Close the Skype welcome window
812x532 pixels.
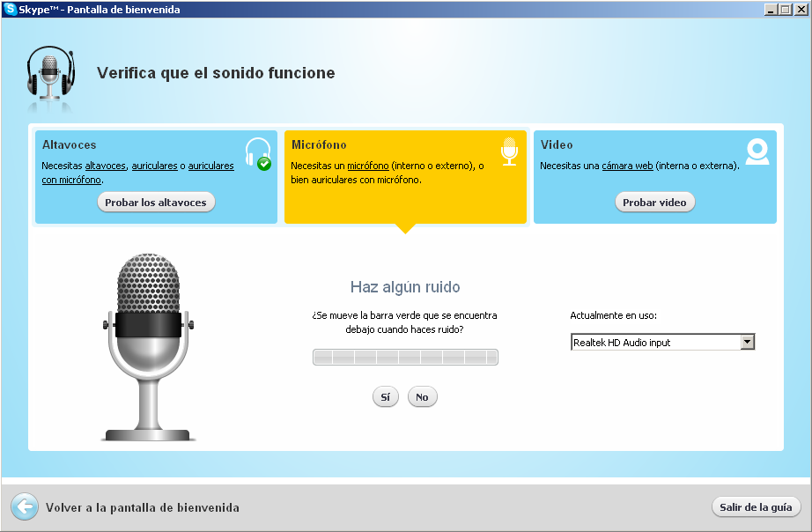(x=801, y=10)
